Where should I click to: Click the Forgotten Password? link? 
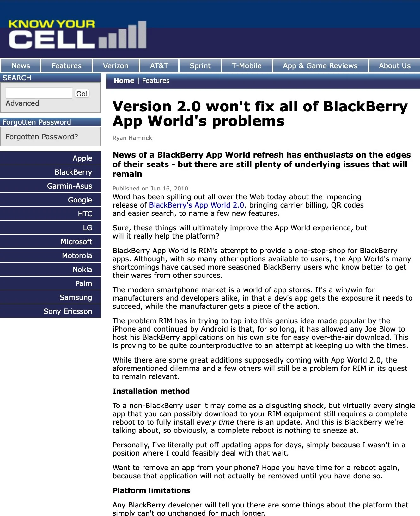(x=42, y=137)
